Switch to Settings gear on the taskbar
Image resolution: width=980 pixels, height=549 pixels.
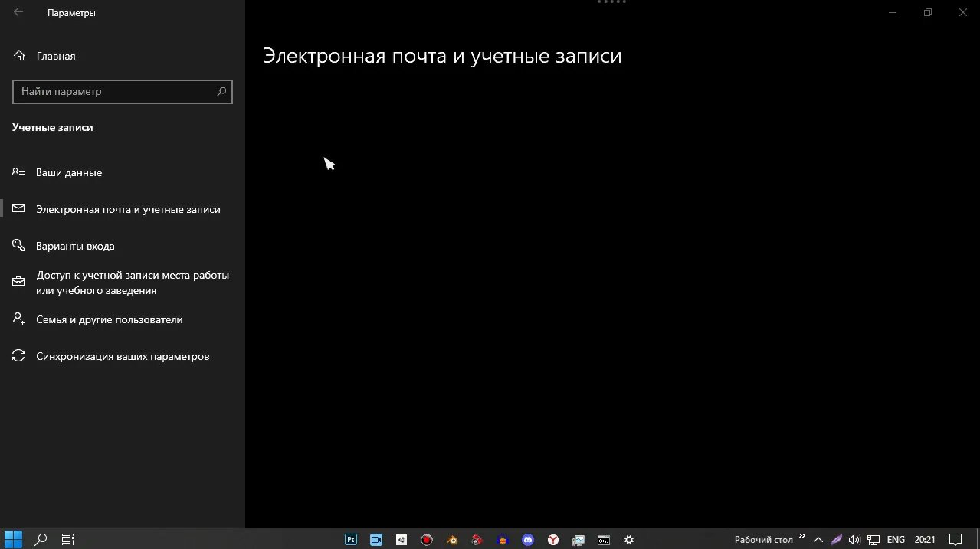tap(629, 539)
